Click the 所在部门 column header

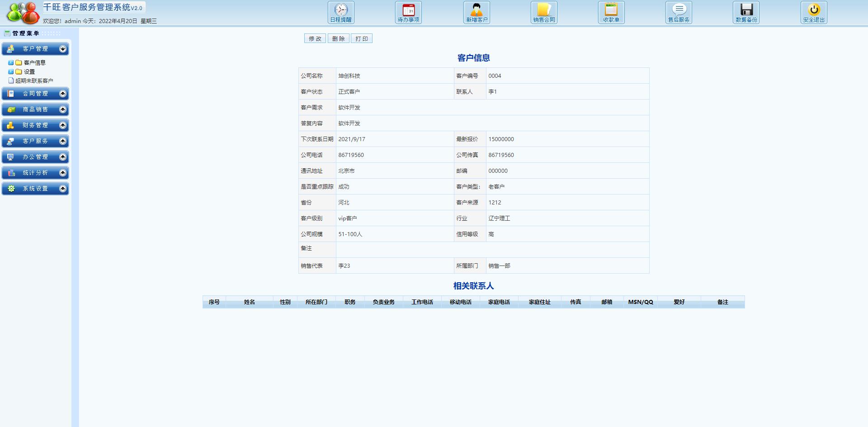click(x=316, y=302)
